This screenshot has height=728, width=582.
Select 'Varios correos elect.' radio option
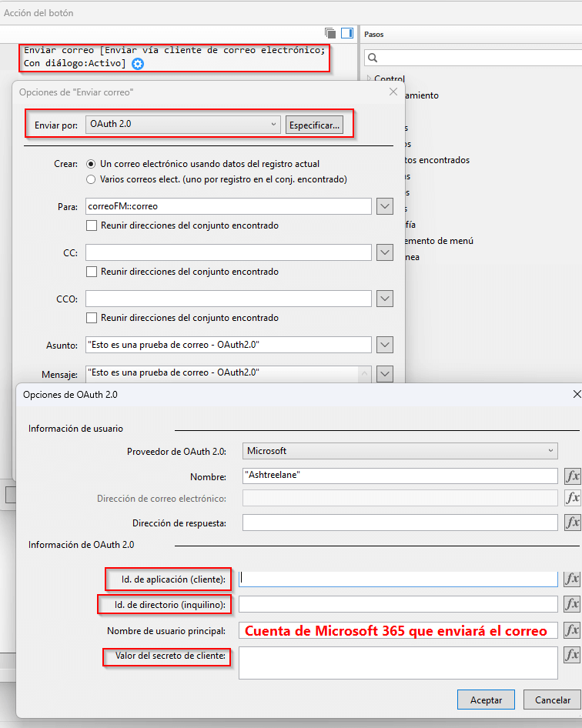click(92, 179)
